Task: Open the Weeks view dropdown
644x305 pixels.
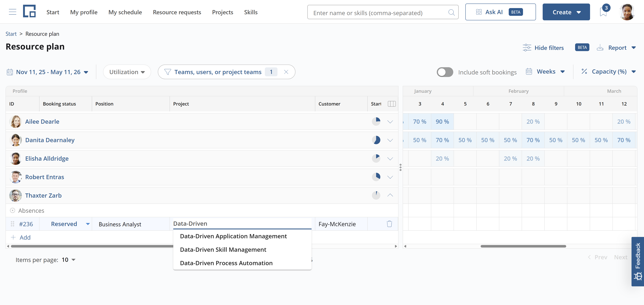Action: tap(546, 72)
